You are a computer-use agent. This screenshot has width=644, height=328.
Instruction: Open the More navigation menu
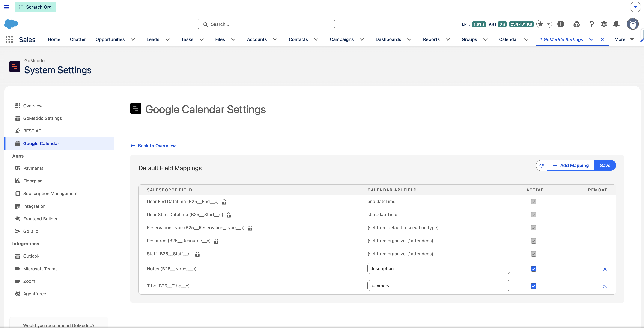coord(624,39)
